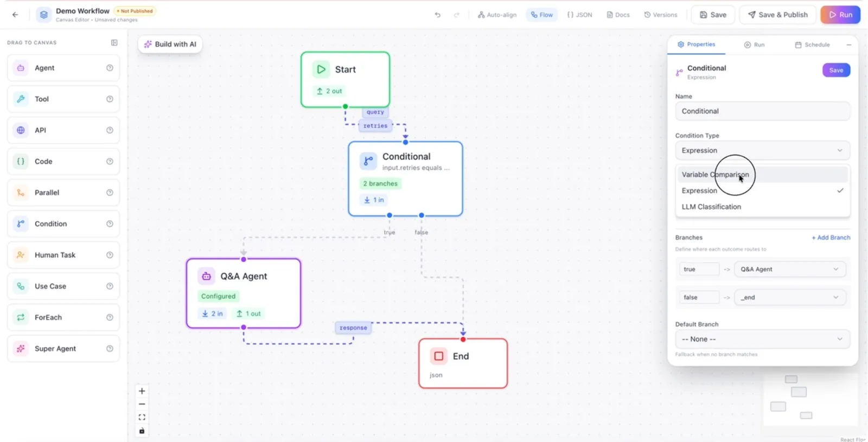Click the fit view canvas icon

[x=142, y=417]
